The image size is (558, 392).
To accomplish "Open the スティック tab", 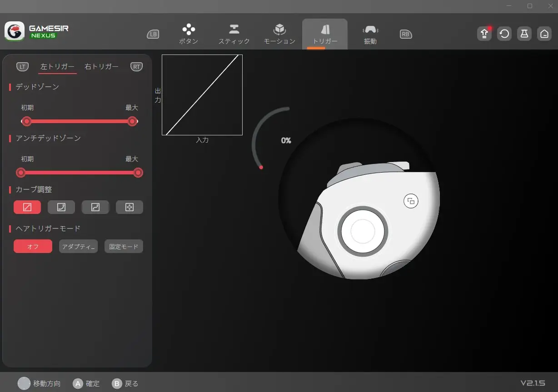I will [x=234, y=35].
